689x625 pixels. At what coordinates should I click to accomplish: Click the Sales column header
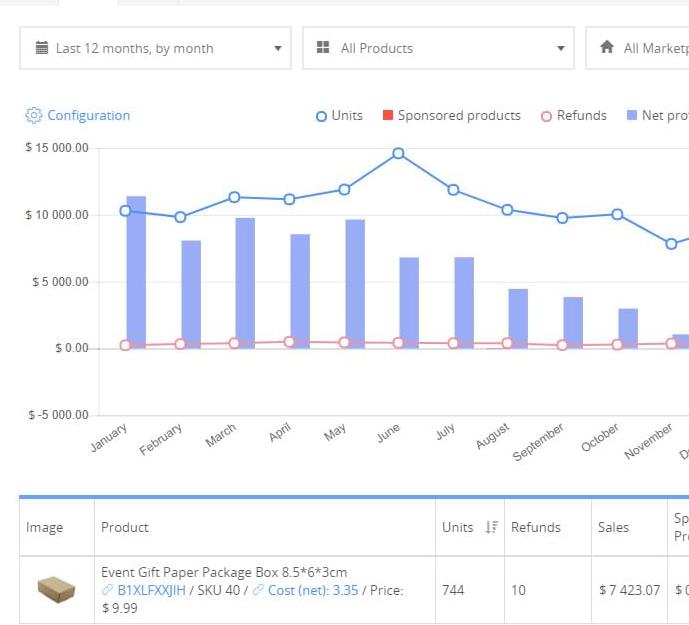pyautogui.click(x=613, y=527)
